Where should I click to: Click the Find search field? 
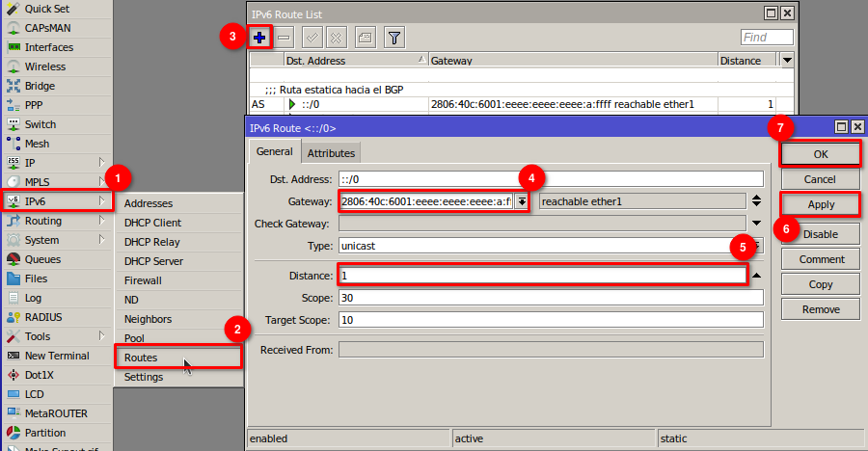(767, 38)
